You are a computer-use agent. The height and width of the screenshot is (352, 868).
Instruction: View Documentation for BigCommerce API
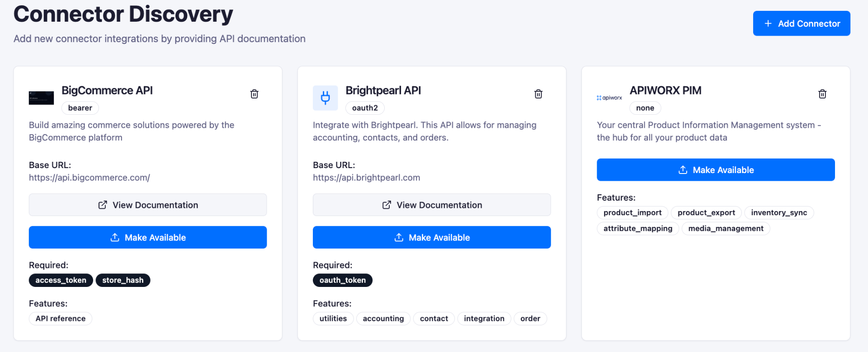tap(148, 205)
